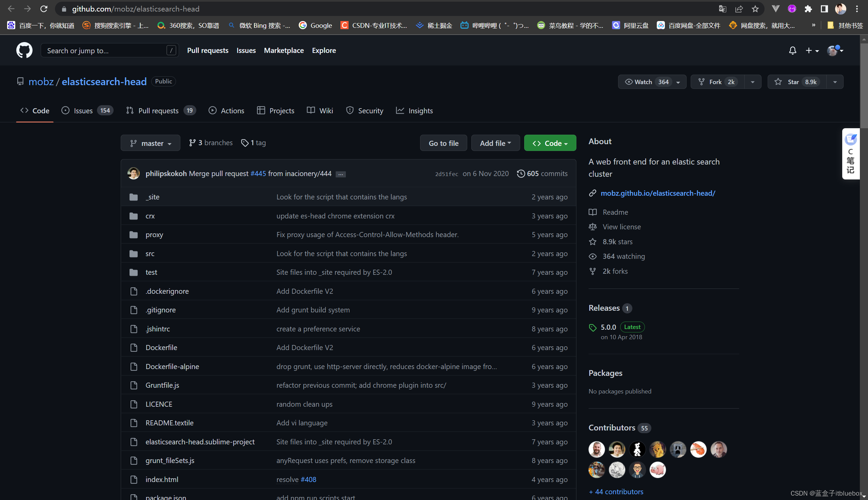This screenshot has width=868, height=500.
Task: Click the GitHub Octocat logo
Action: point(24,50)
